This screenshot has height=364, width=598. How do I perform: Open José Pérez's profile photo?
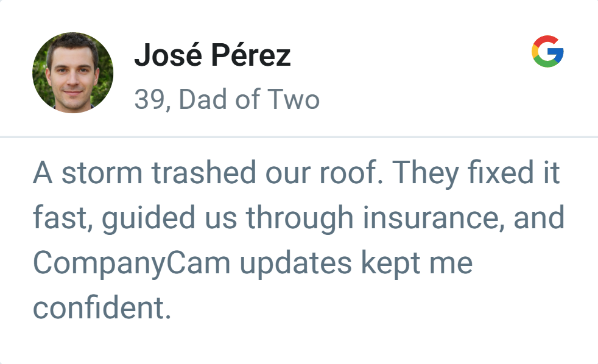click(x=72, y=72)
